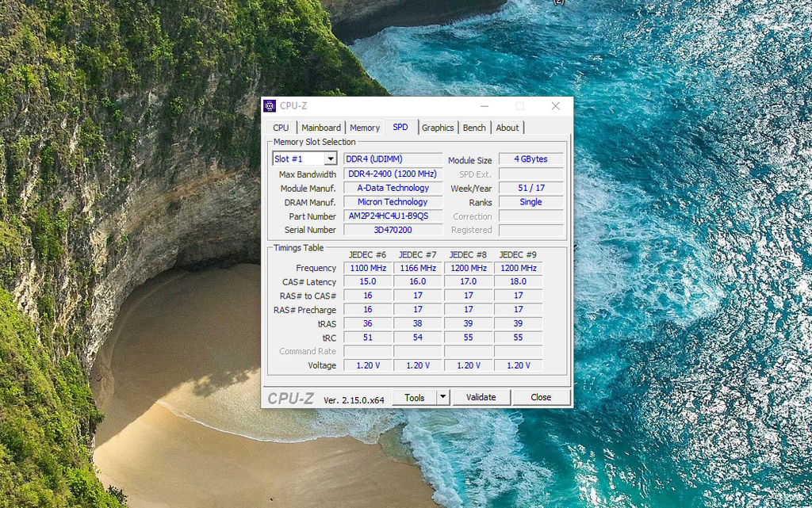
Task: Click the DDR4 (UDIMM) memory type field
Action: (393, 159)
